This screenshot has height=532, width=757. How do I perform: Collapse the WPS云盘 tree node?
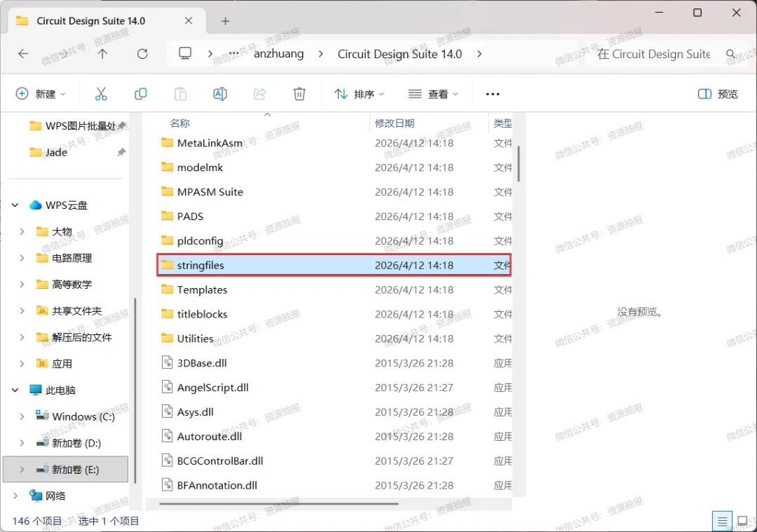tap(15, 205)
